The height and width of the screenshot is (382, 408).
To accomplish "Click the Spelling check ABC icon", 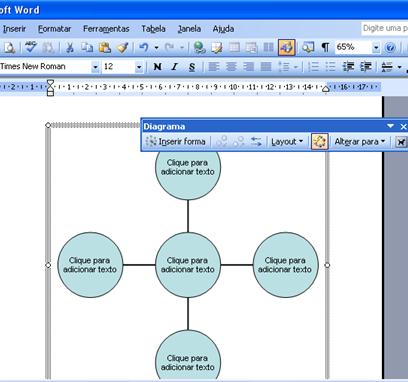I will click(x=31, y=47).
